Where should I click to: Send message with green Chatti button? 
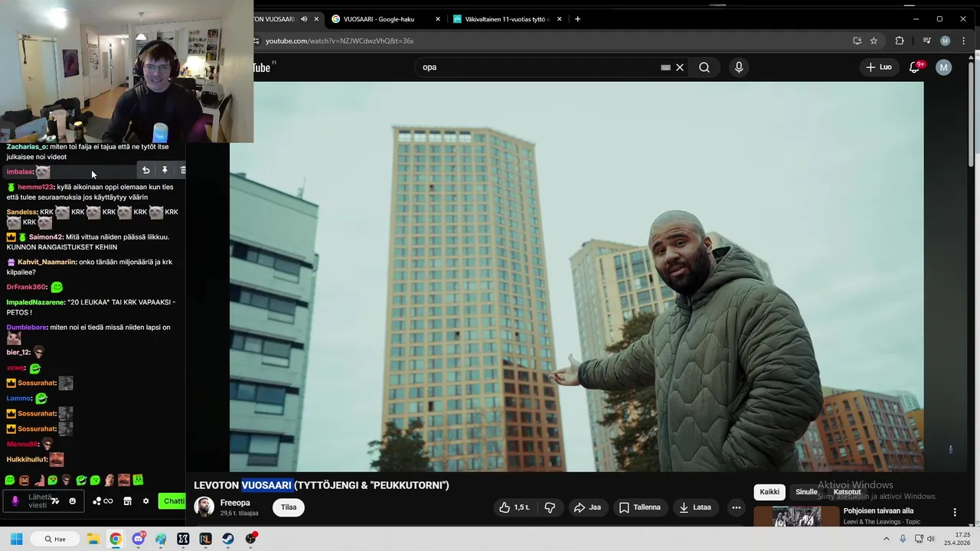(172, 501)
